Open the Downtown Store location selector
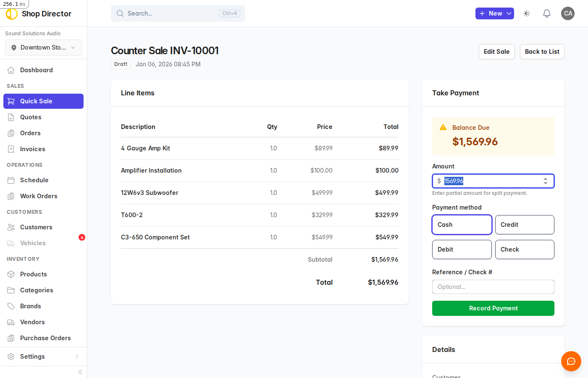Image resolution: width=588 pixels, height=378 pixels. (43, 47)
